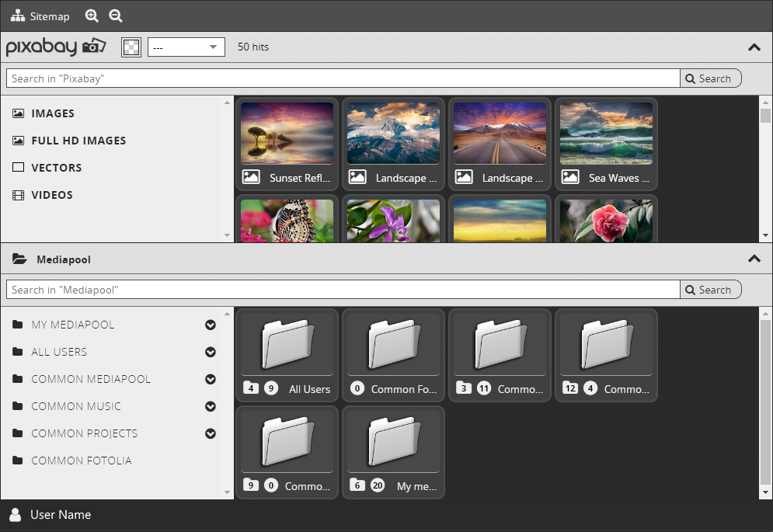The height and width of the screenshot is (532, 773).
Task: Expand the Common Music folder
Action: point(211,405)
